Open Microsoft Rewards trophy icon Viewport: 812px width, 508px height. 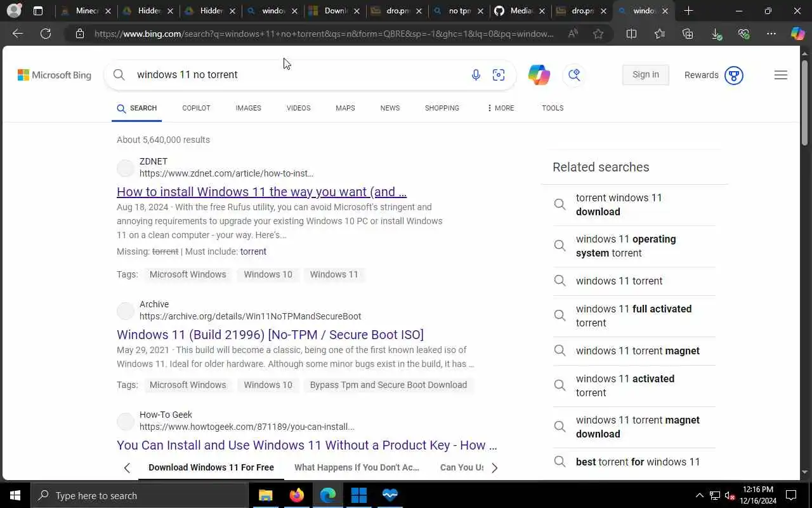click(x=734, y=75)
